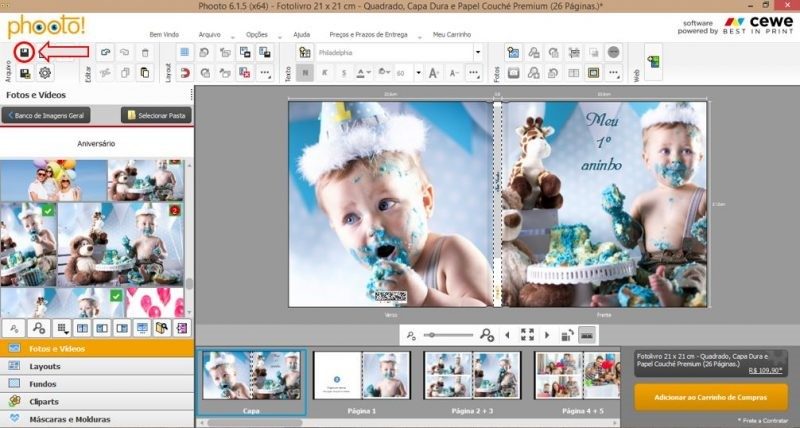Screen dimensions: 800x428
Task: Toggle bold text formatting
Action: [x=305, y=73]
